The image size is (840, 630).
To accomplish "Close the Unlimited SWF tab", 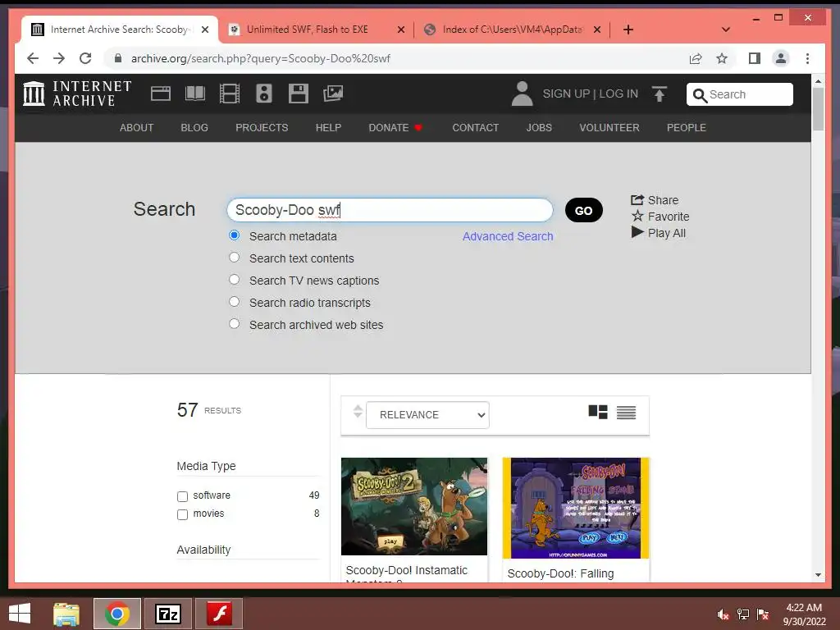I will click(400, 30).
